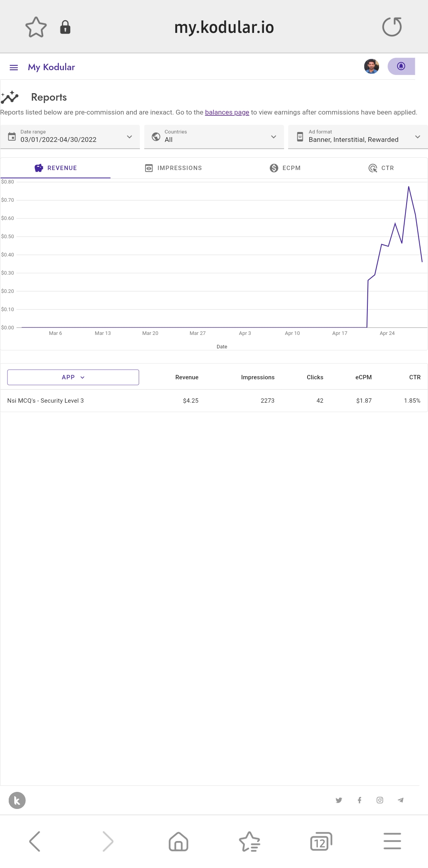Image resolution: width=428 pixels, height=868 pixels.
Task: Click the ad format phone icon
Action: coord(300,137)
